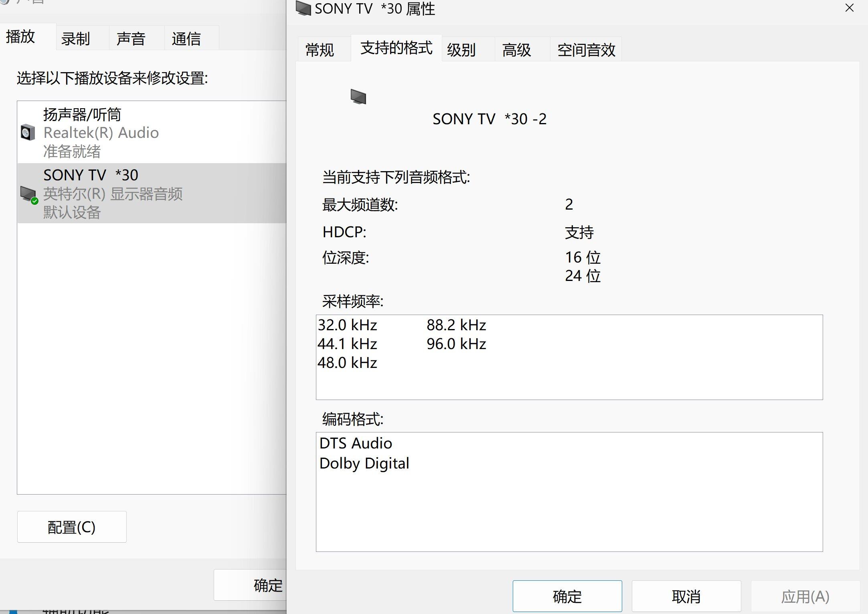868x614 pixels.
Task: Click the Realtek speaker device icon
Action: tap(28, 133)
